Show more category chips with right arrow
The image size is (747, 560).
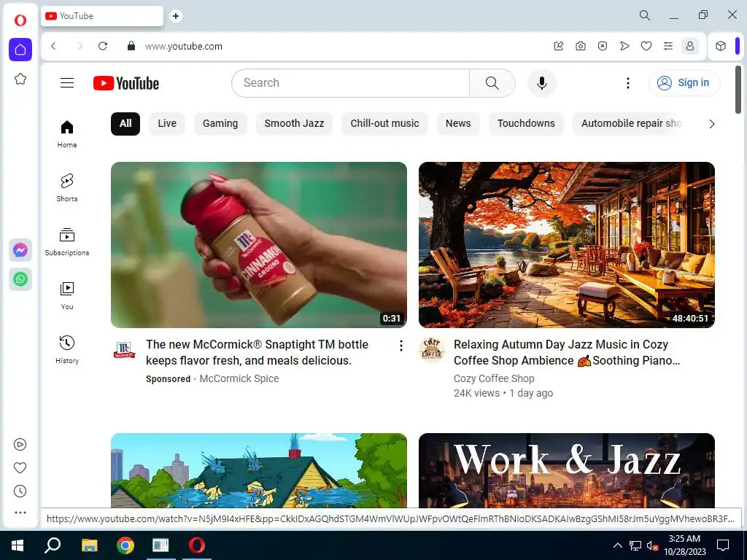[712, 124]
